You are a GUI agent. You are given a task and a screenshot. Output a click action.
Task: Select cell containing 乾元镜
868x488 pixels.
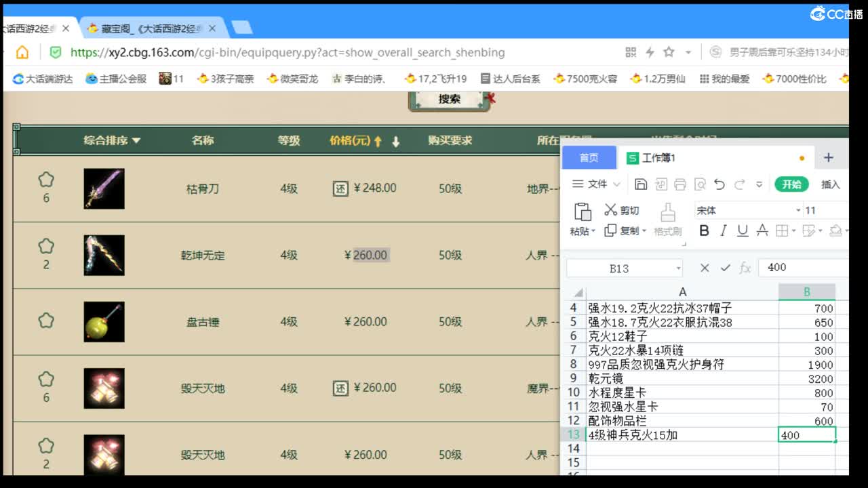(682, 379)
